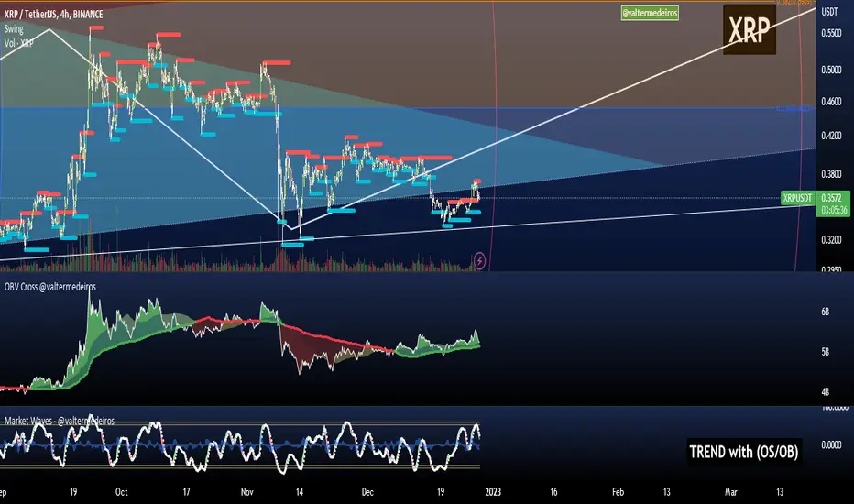Click the 0.4600 price axis value
Screen dimensions: 854x504
click(831, 102)
